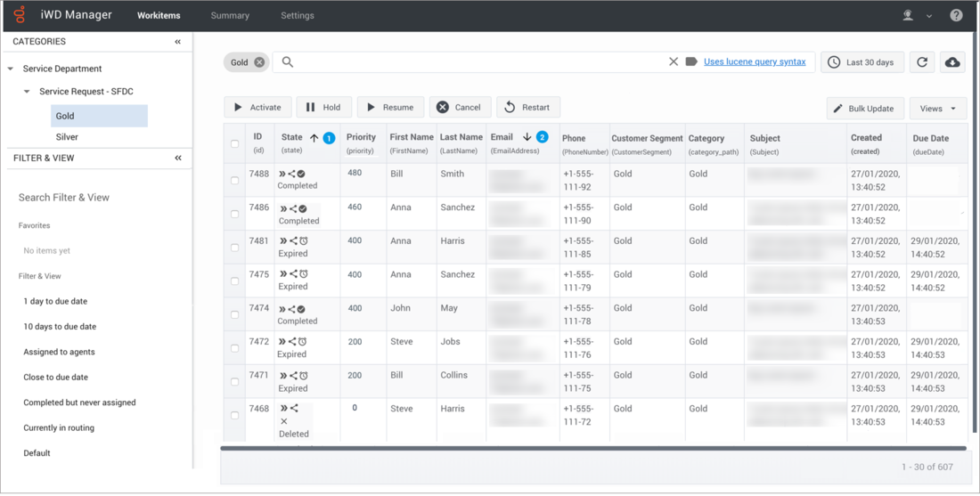Remove the Gold filter chip
The image size is (980, 496).
[259, 62]
